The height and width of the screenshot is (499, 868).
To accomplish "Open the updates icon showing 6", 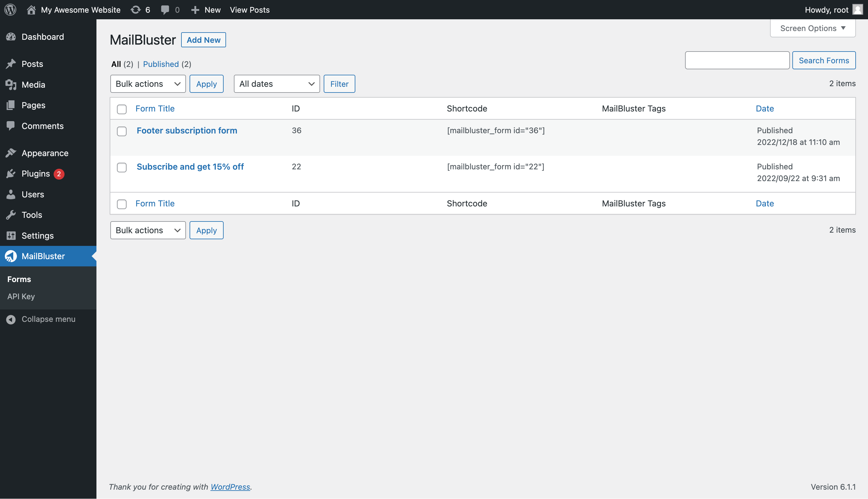I will pos(136,10).
